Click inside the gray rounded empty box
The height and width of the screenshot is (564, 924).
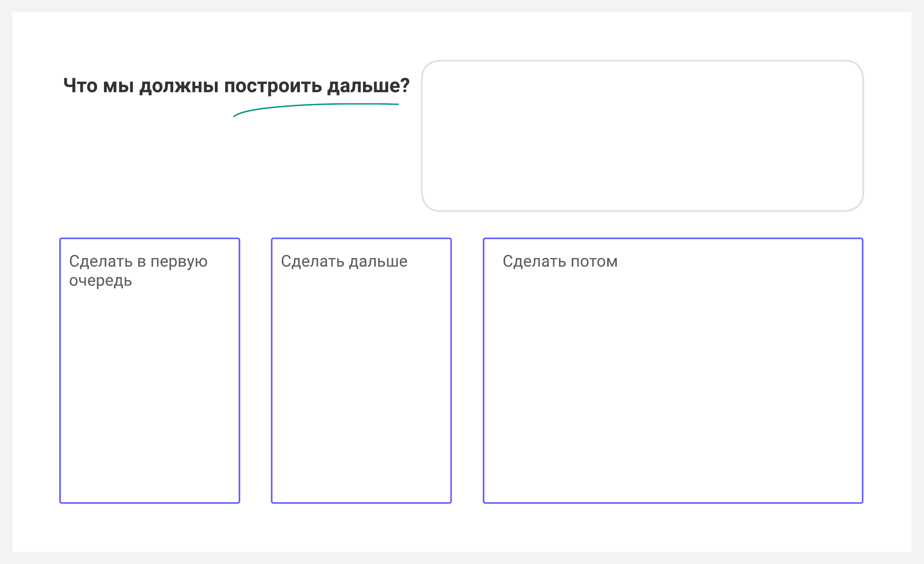(x=642, y=136)
